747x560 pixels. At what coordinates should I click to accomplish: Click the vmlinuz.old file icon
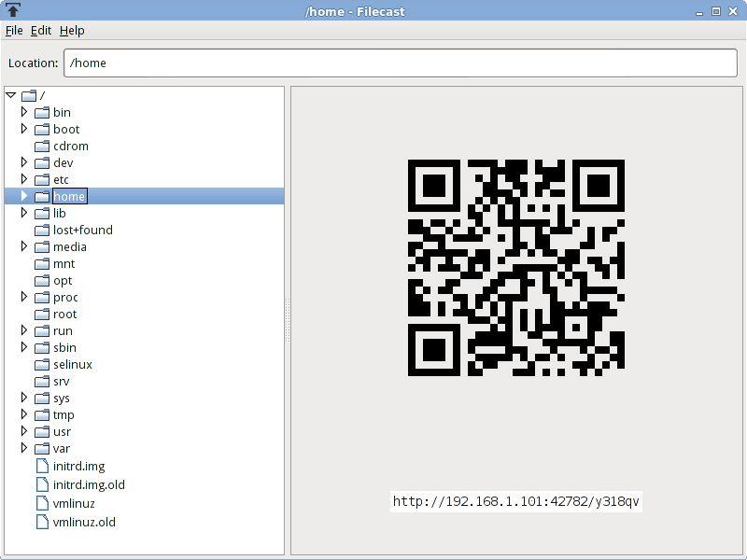pyautogui.click(x=42, y=522)
